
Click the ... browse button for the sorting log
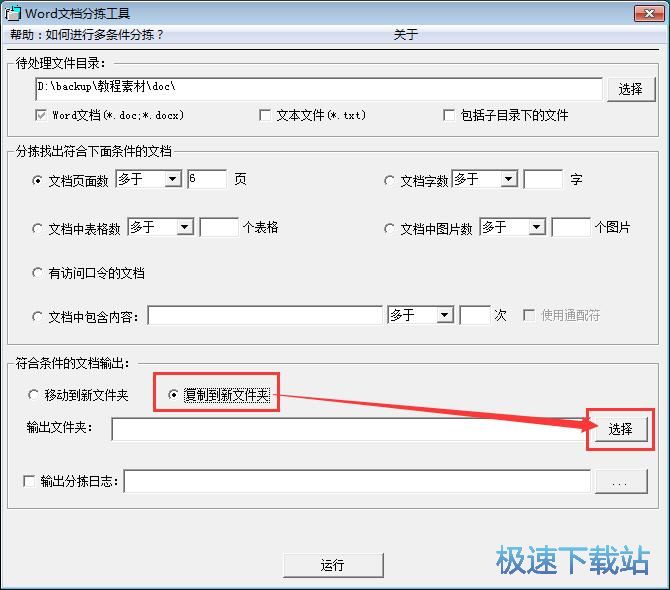(x=621, y=481)
